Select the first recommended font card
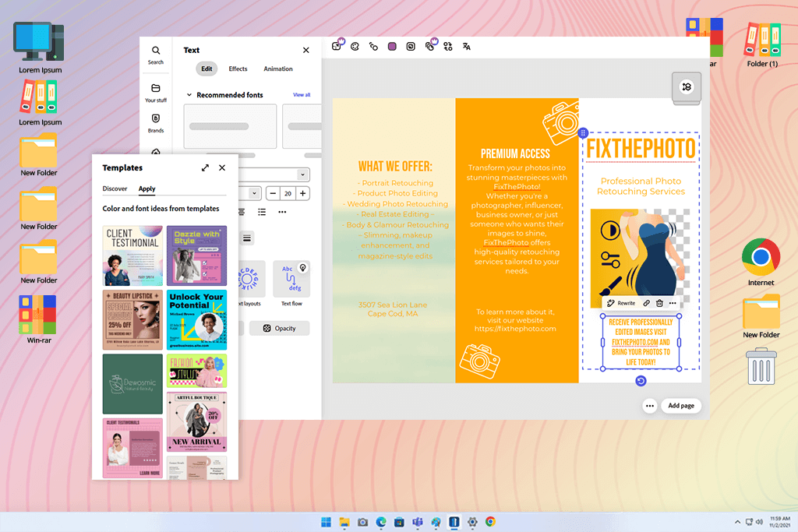 [230, 126]
